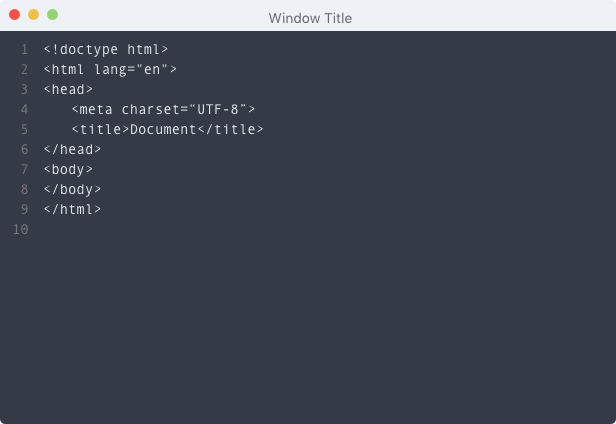Place cursor on the doctype html declaration
This screenshot has width=616, height=424.
106,49
